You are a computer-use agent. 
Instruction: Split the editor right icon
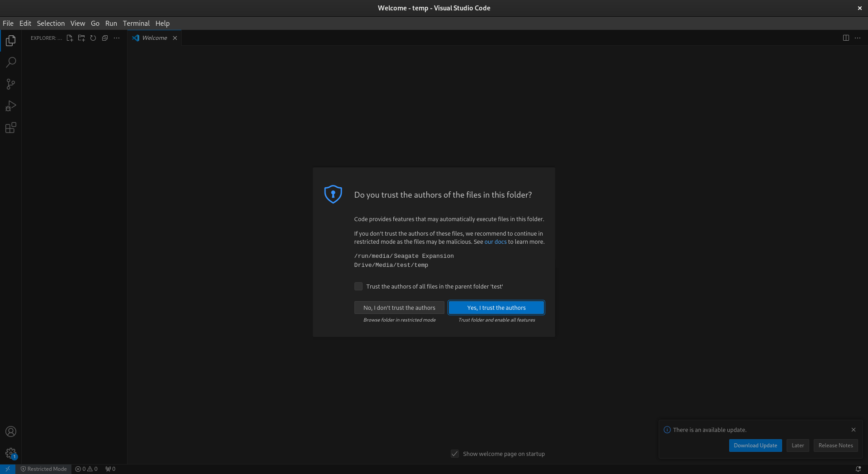click(x=846, y=38)
